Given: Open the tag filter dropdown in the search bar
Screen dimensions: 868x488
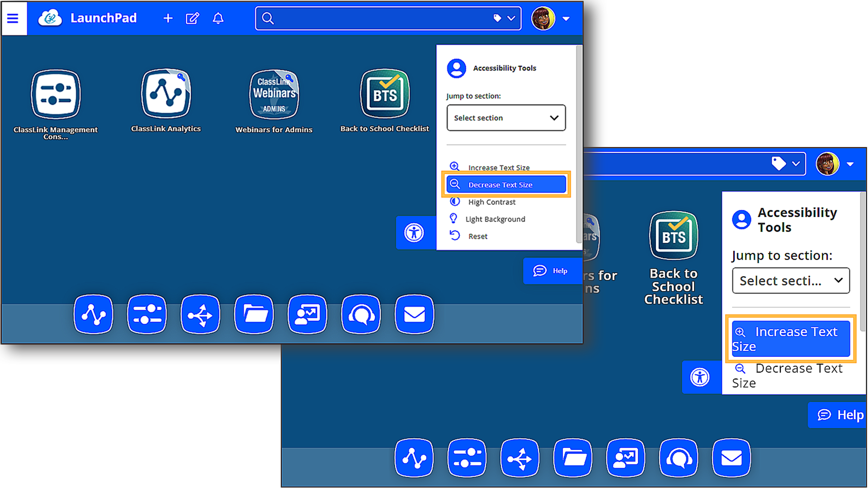Looking at the screenshot, I should pos(503,18).
